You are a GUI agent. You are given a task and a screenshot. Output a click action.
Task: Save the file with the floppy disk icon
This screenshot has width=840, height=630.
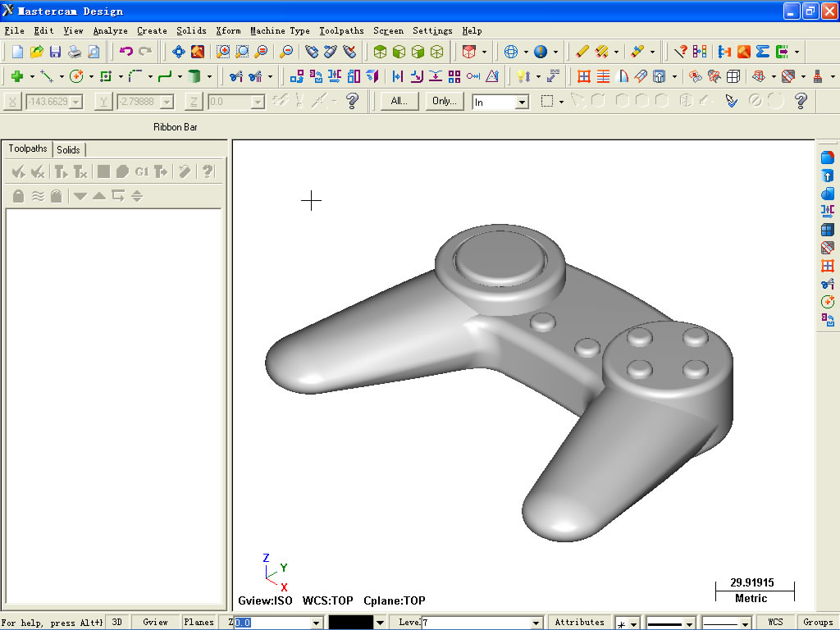(55, 52)
